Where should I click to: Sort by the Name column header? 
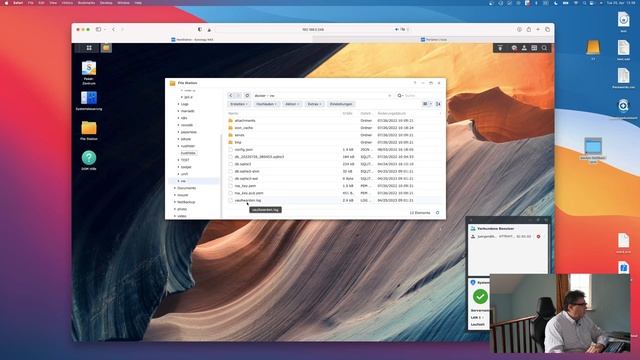pyautogui.click(x=233, y=113)
